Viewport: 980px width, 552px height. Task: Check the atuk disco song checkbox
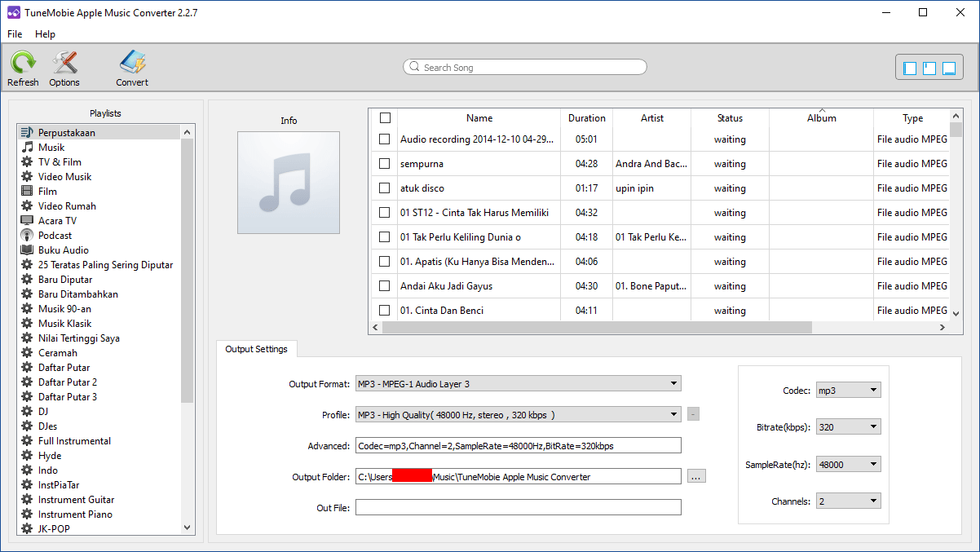point(385,188)
